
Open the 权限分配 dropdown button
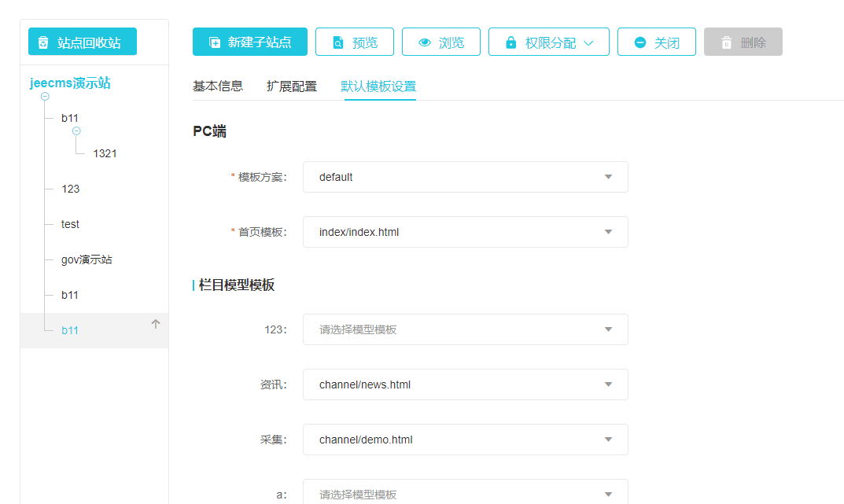pyautogui.click(x=549, y=42)
